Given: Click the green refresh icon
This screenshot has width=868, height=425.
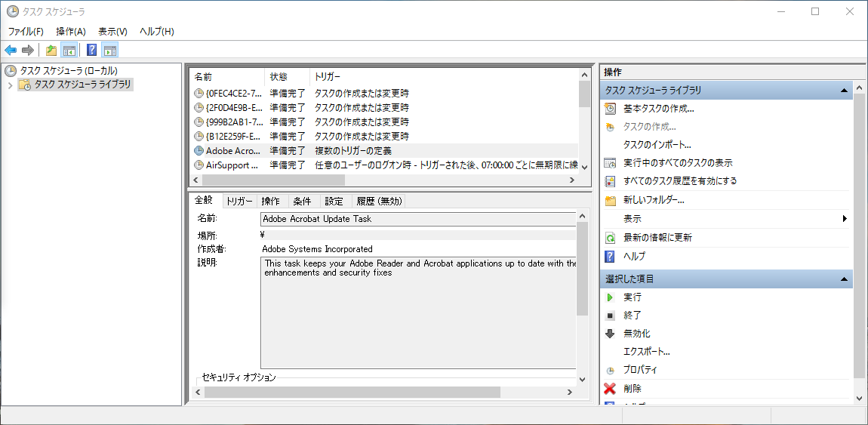Looking at the screenshot, I should pyautogui.click(x=610, y=239).
